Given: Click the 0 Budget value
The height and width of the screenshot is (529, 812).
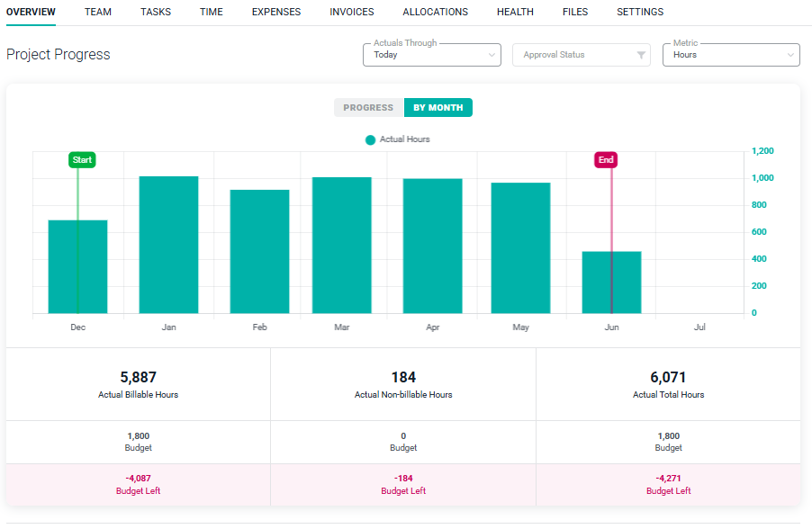Looking at the screenshot, I should coord(403,435).
